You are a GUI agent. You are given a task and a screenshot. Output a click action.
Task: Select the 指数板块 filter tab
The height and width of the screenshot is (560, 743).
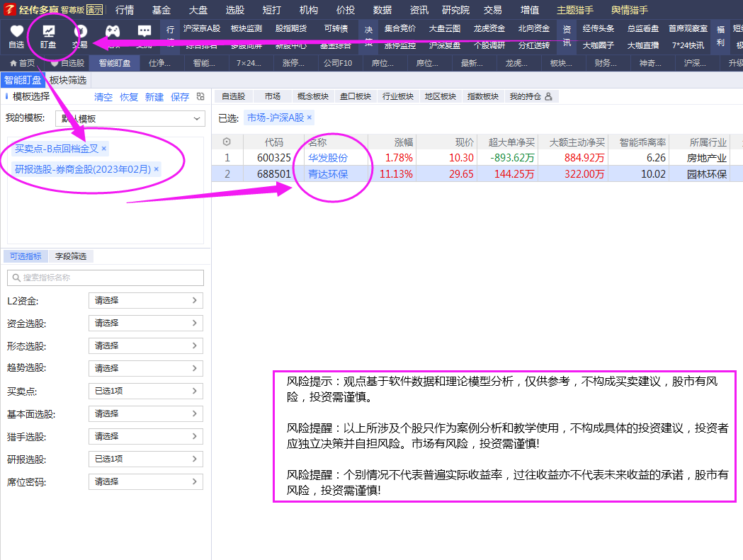pyautogui.click(x=483, y=97)
